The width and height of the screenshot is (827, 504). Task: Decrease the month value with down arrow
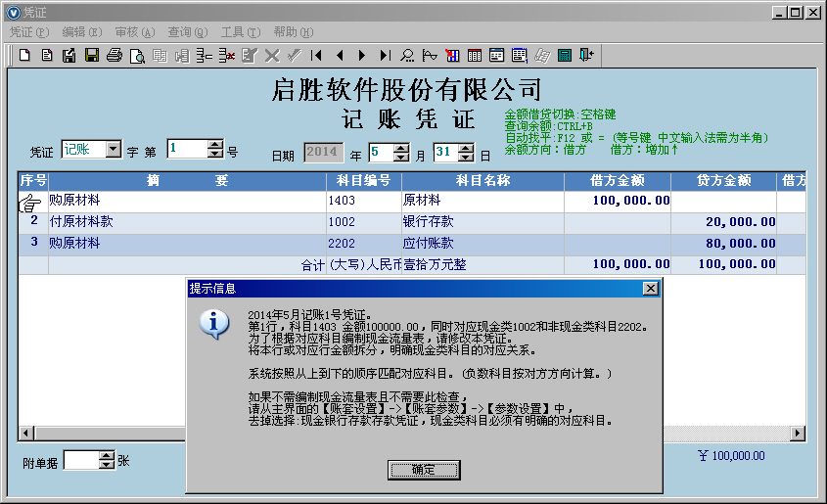401,158
